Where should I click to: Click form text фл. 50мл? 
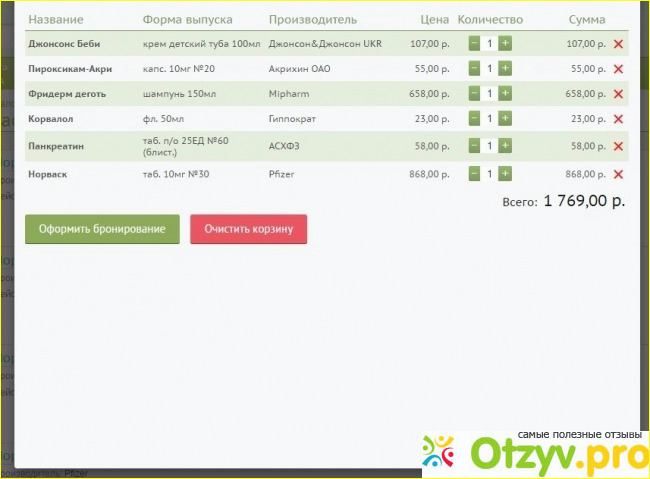coord(163,119)
